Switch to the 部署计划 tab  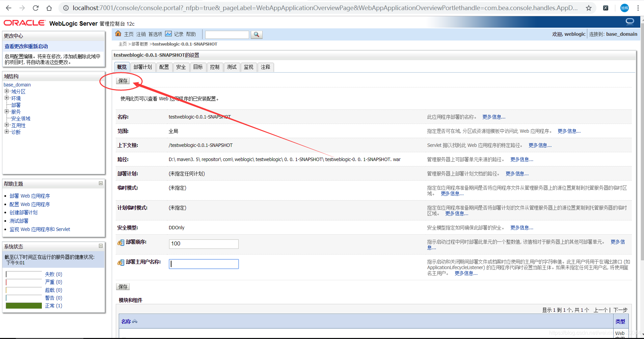click(143, 67)
